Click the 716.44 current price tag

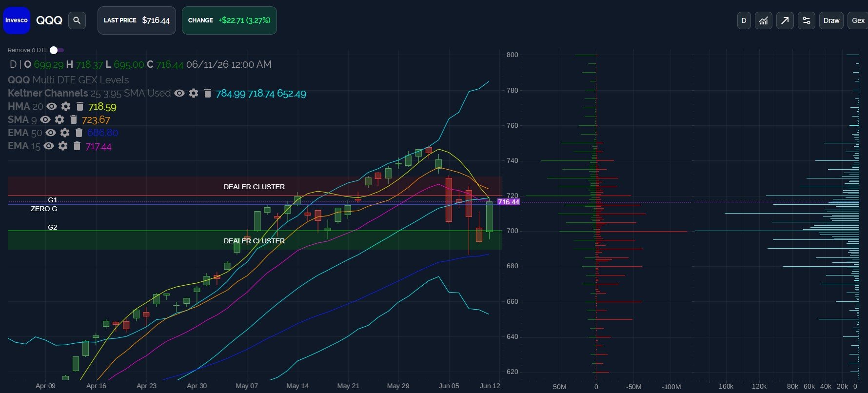[509, 202]
